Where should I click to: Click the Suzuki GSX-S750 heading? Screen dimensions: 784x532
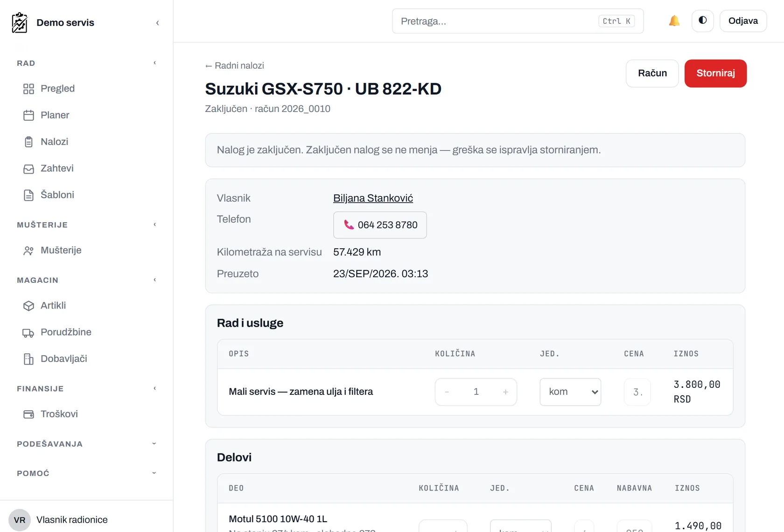[323, 89]
